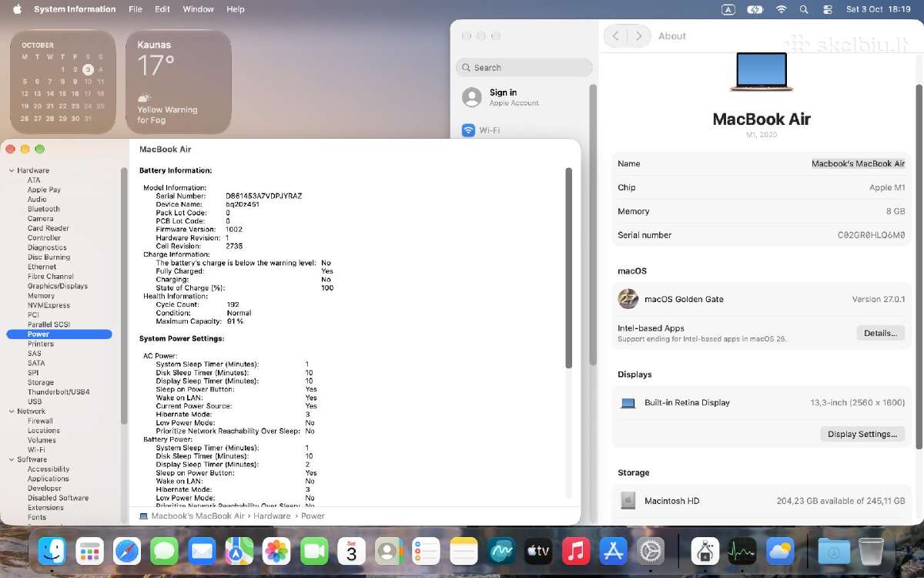Open Apple TV app in Dock

tap(538, 551)
